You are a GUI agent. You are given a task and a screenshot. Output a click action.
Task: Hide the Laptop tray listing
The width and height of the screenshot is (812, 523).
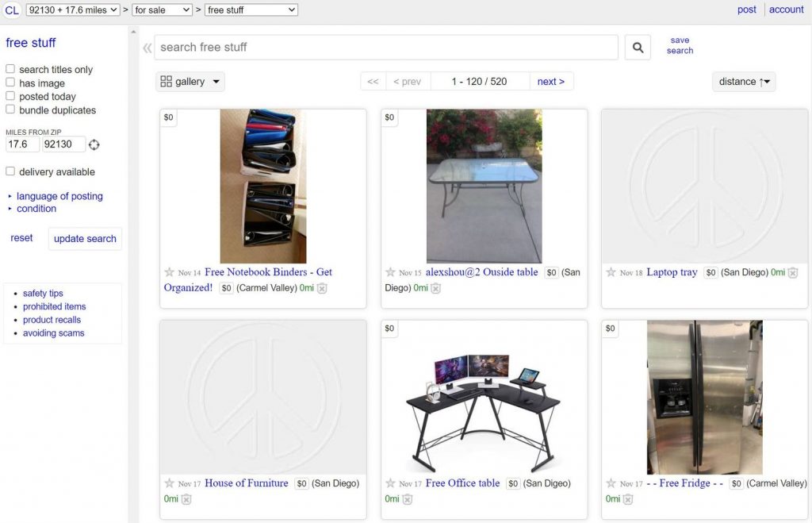point(793,273)
